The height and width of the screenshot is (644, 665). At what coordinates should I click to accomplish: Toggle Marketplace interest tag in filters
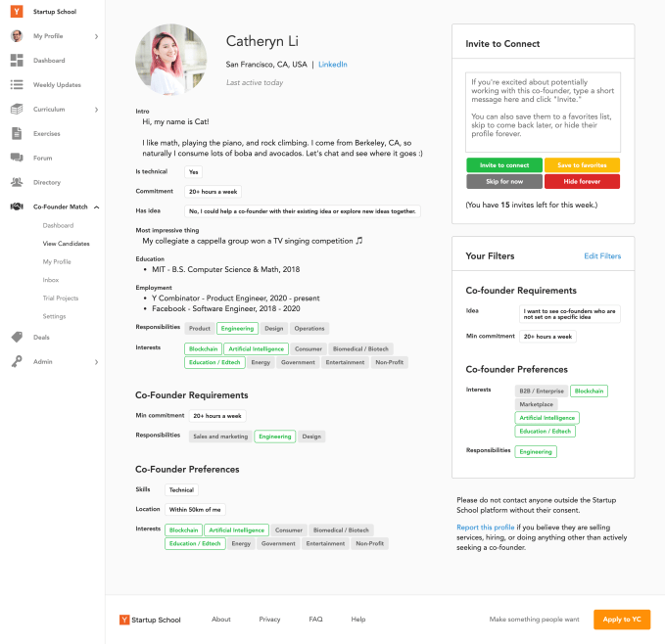[x=536, y=404]
